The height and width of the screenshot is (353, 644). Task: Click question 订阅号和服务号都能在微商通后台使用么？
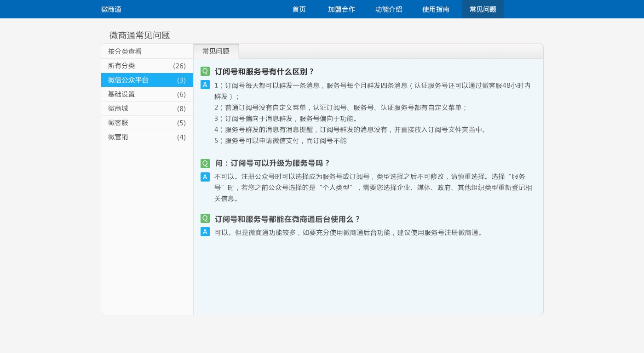coord(287,219)
